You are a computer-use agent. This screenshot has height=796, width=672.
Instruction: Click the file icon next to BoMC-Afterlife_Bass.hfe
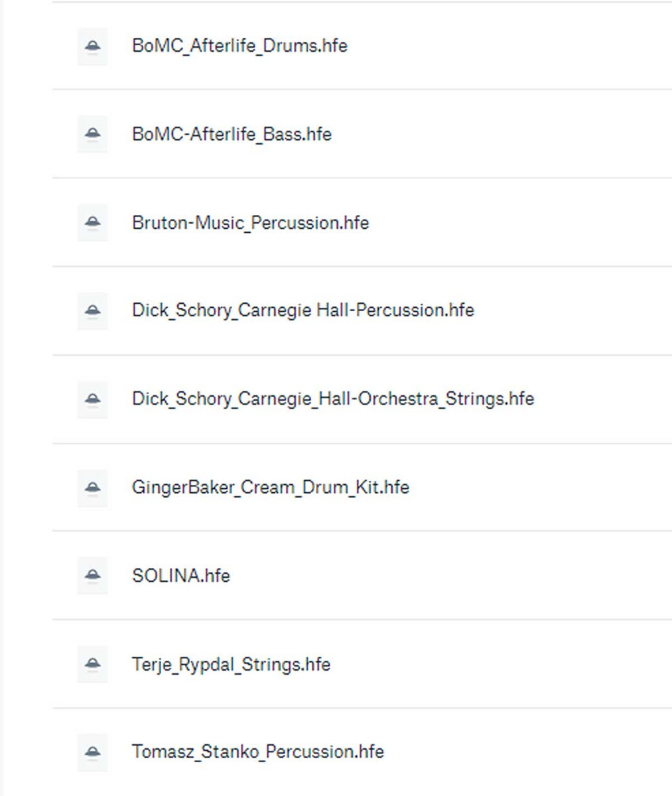(x=93, y=134)
